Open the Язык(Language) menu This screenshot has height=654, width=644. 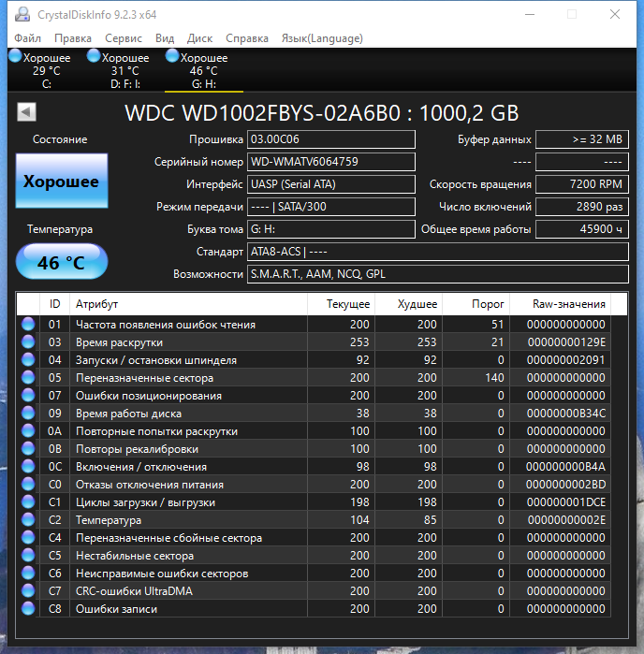[322, 38]
